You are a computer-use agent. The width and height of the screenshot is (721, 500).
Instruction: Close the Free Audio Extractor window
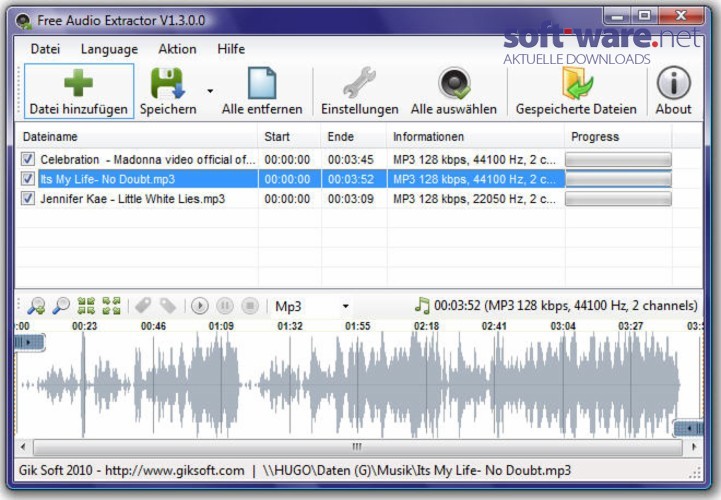coord(681,17)
